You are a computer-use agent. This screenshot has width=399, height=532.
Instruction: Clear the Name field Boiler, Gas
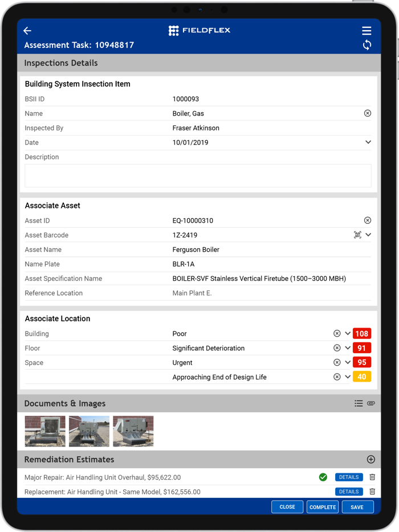(x=368, y=113)
